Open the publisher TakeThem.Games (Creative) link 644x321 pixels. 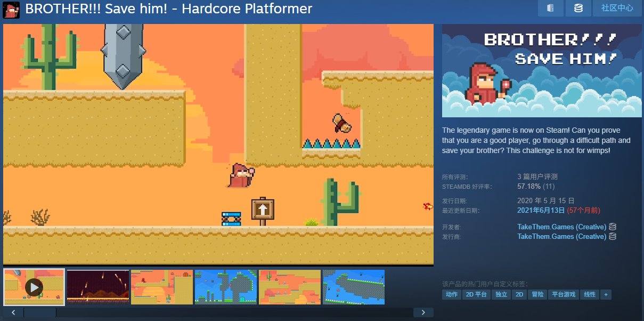click(x=561, y=236)
